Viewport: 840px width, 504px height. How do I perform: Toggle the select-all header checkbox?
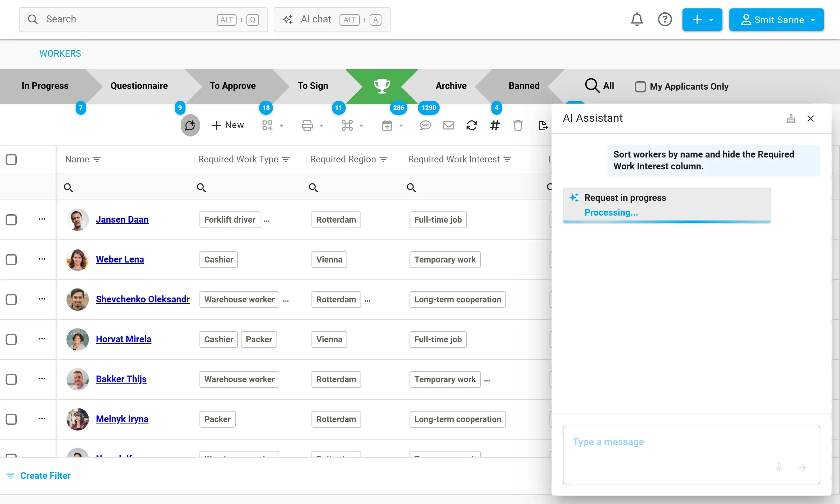pos(11,160)
